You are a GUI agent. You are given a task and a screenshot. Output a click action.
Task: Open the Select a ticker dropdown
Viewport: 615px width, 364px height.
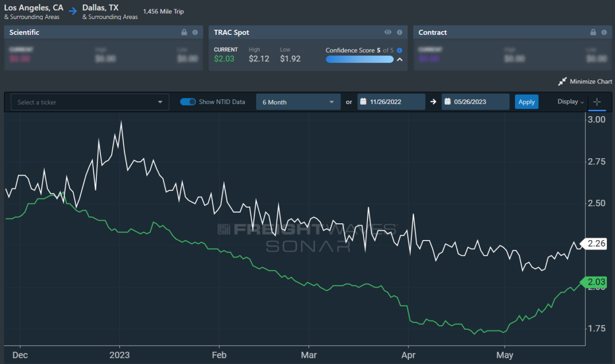[x=90, y=102]
